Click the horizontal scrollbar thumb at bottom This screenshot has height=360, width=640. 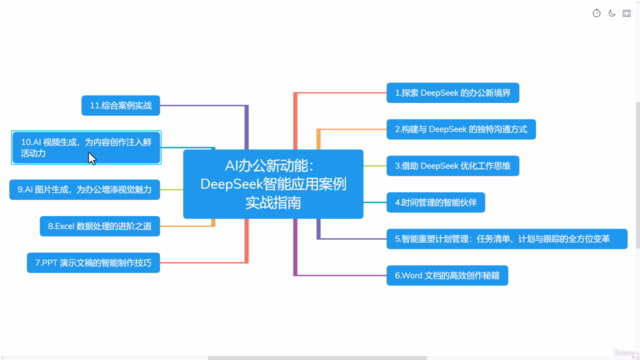pyautogui.click(x=317, y=358)
